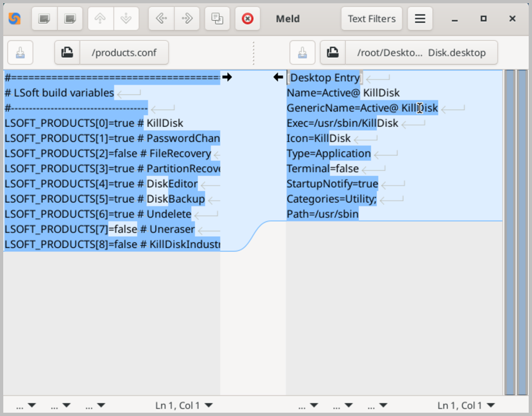Expand right pane Ln 1, Col 1 dropdown

[x=466, y=405]
